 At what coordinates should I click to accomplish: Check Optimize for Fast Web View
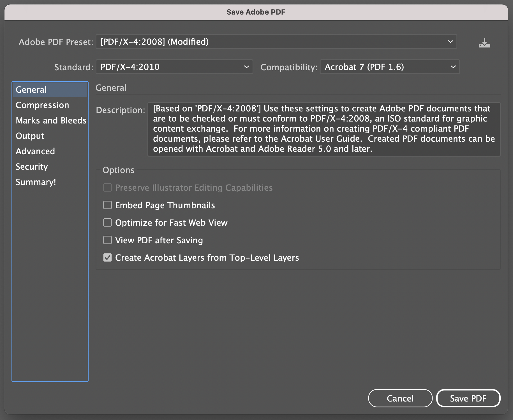point(108,223)
